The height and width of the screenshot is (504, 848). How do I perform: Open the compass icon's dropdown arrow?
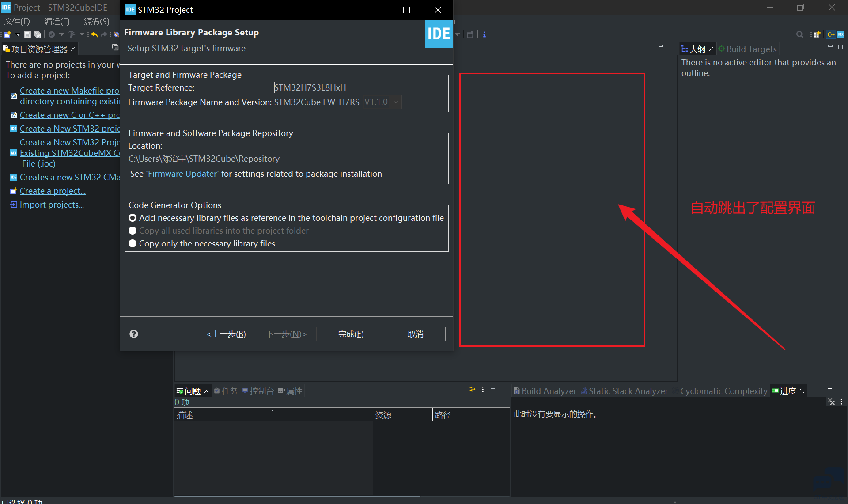click(61, 34)
